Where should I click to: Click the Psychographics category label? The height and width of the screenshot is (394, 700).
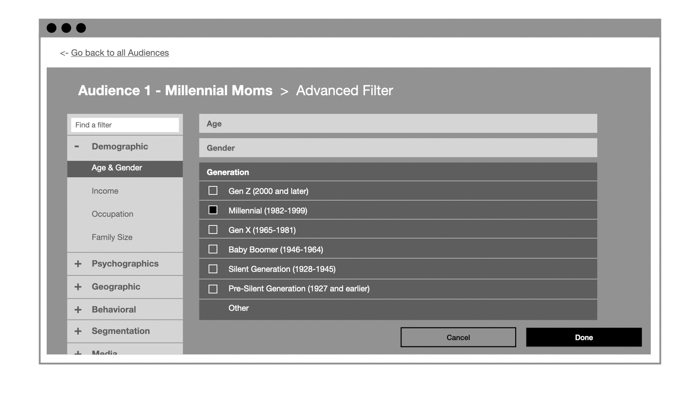(x=125, y=264)
